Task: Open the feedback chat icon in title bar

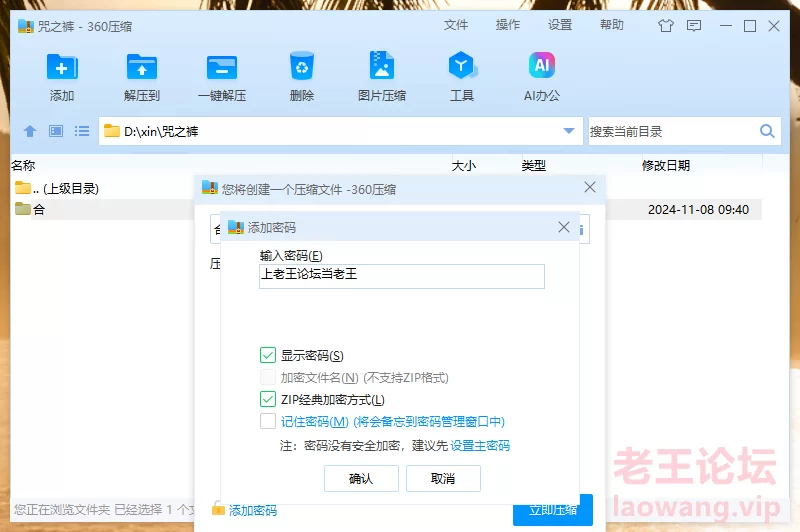Action: pos(694,26)
